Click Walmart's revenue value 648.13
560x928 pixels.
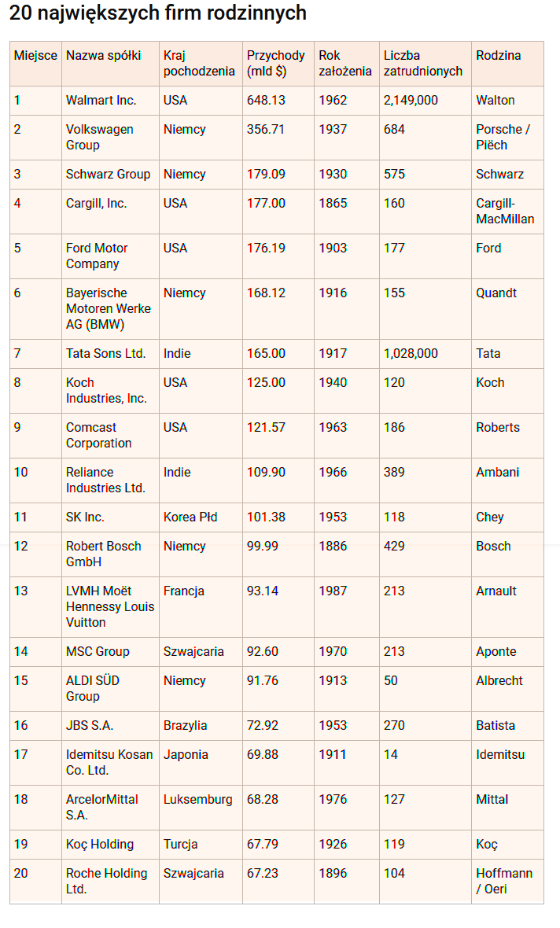[266, 101]
